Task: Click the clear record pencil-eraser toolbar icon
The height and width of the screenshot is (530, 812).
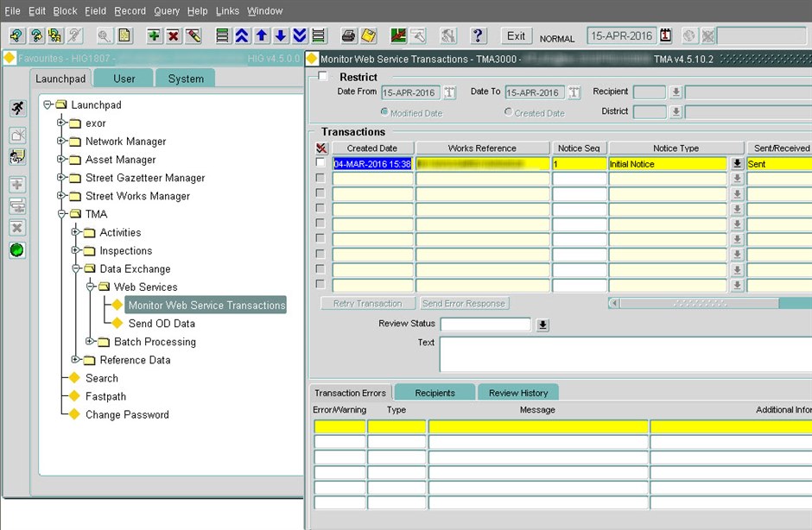Action: (194, 35)
